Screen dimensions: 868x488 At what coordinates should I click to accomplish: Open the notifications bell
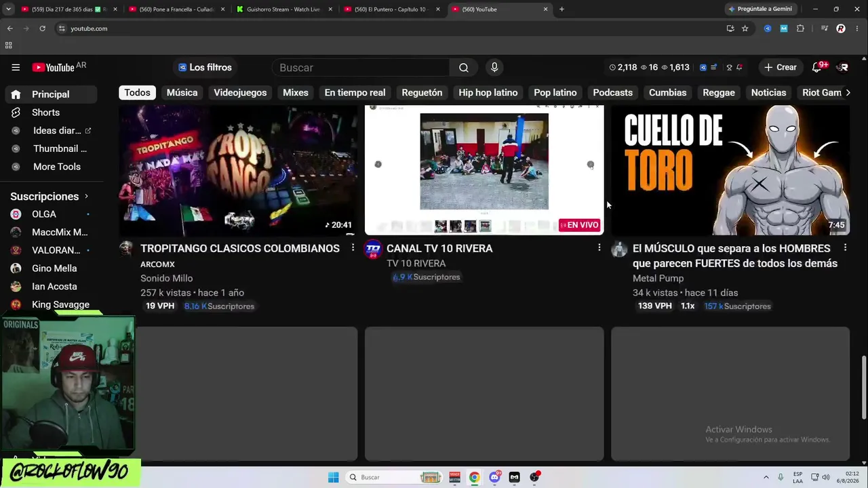pos(817,67)
